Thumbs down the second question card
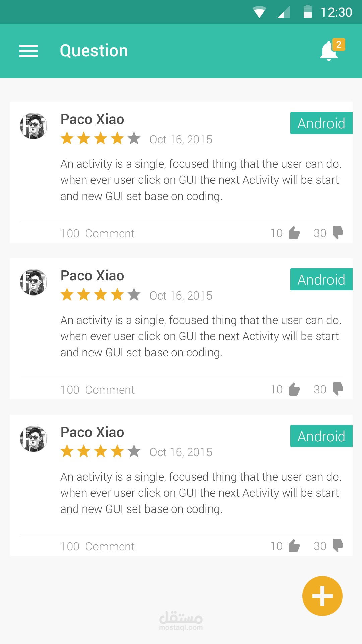The image size is (362, 644). (x=338, y=389)
